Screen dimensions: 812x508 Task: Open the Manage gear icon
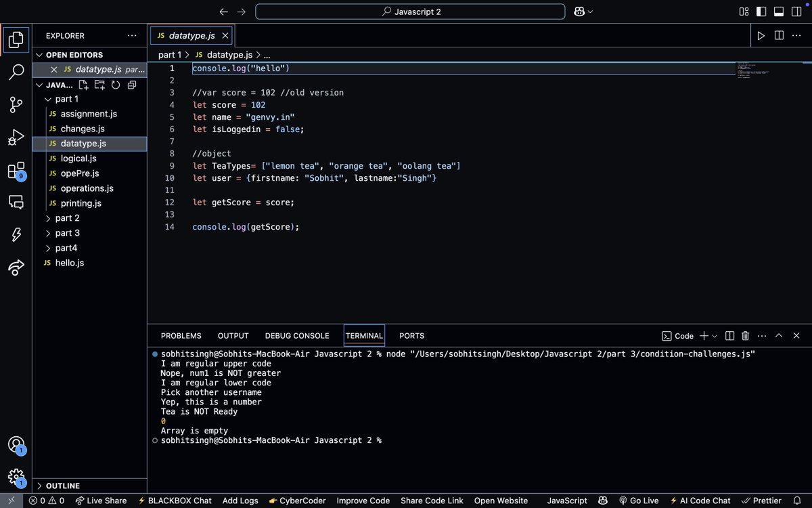tap(16, 478)
